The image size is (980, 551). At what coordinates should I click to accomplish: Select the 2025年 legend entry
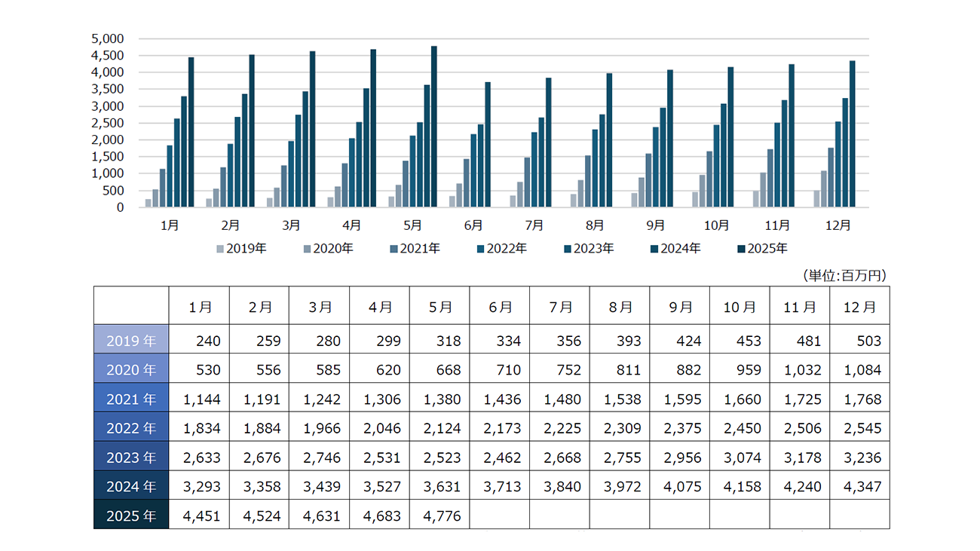pyautogui.click(x=761, y=248)
